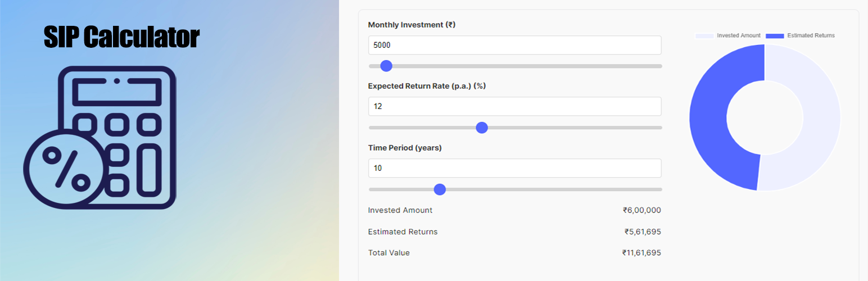Click the Time Period slider handle
Screen dimensions: 868x281
coord(440,189)
